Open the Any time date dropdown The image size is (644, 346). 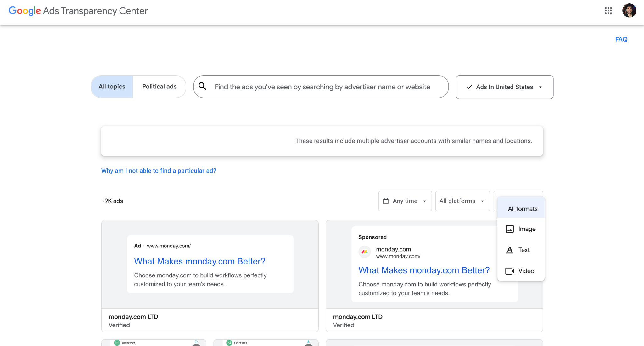405,201
